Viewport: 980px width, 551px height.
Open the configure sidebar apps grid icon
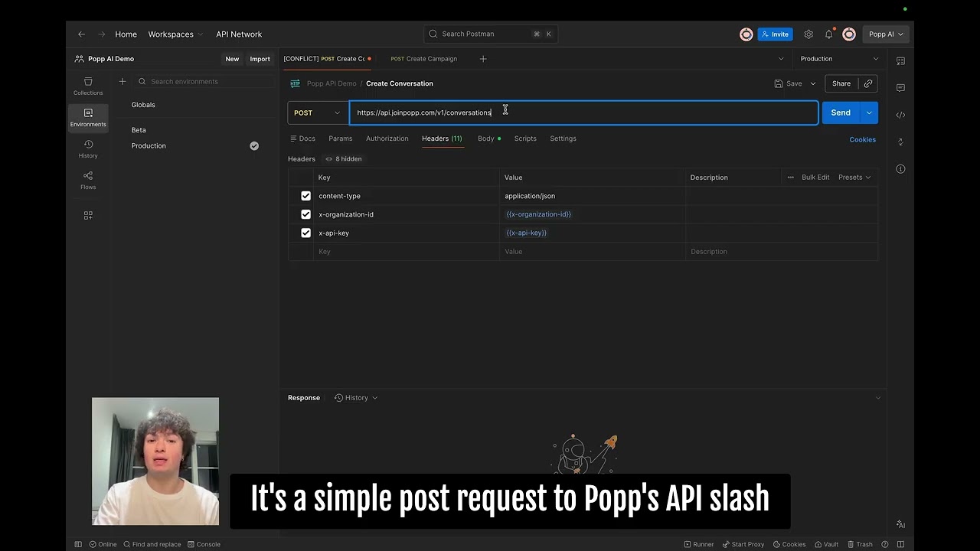[x=88, y=216]
